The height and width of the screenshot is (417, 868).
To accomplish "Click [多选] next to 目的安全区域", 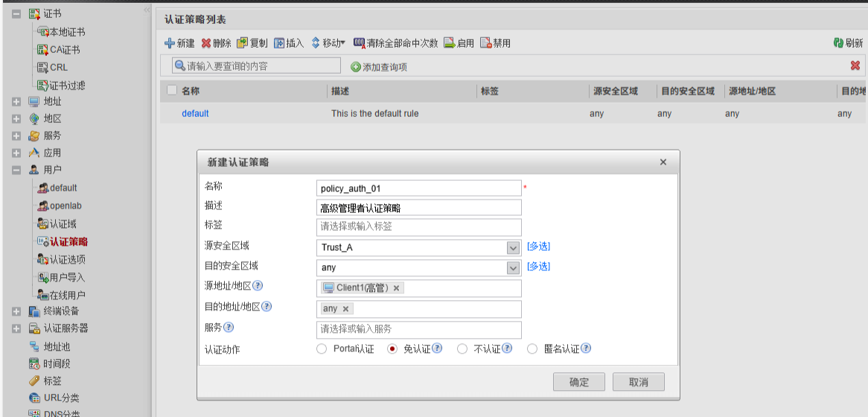I will click(539, 267).
